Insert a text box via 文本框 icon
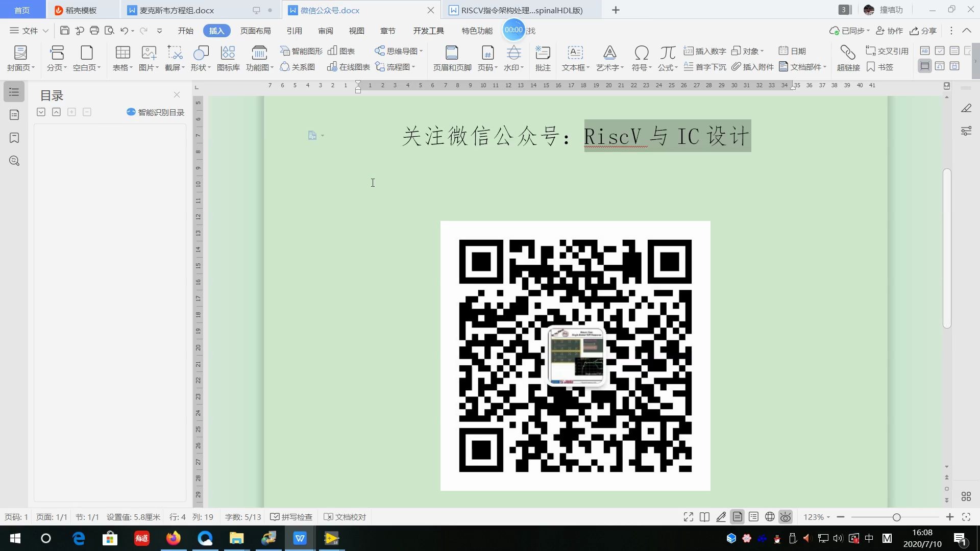980x551 pixels. (x=575, y=58)
